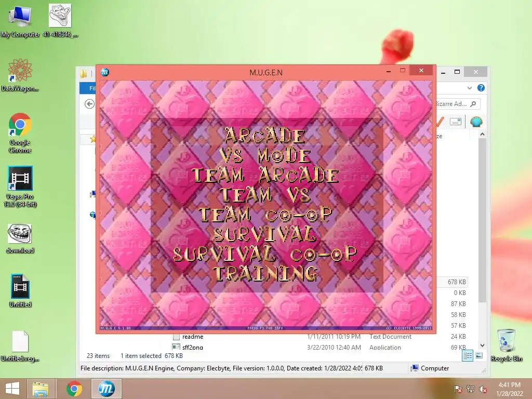Pick TEAM VS in the MUGEN menu

point(265,195)
